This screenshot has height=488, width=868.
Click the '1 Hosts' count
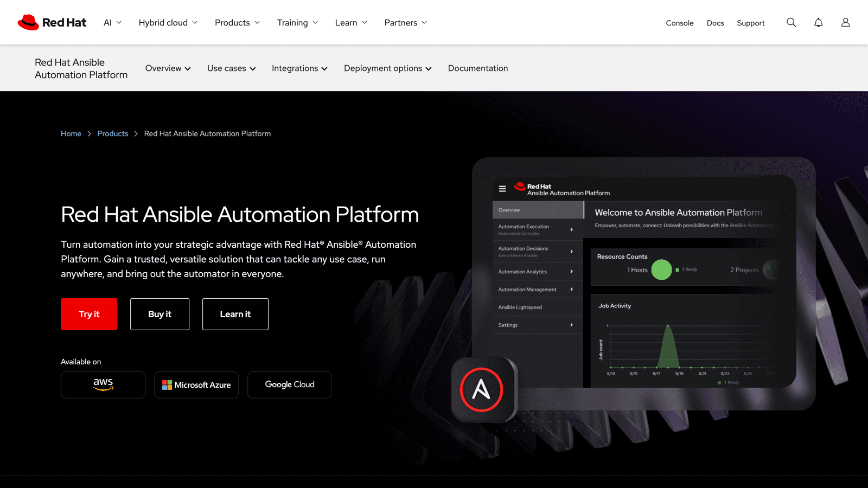pos(637,270)
